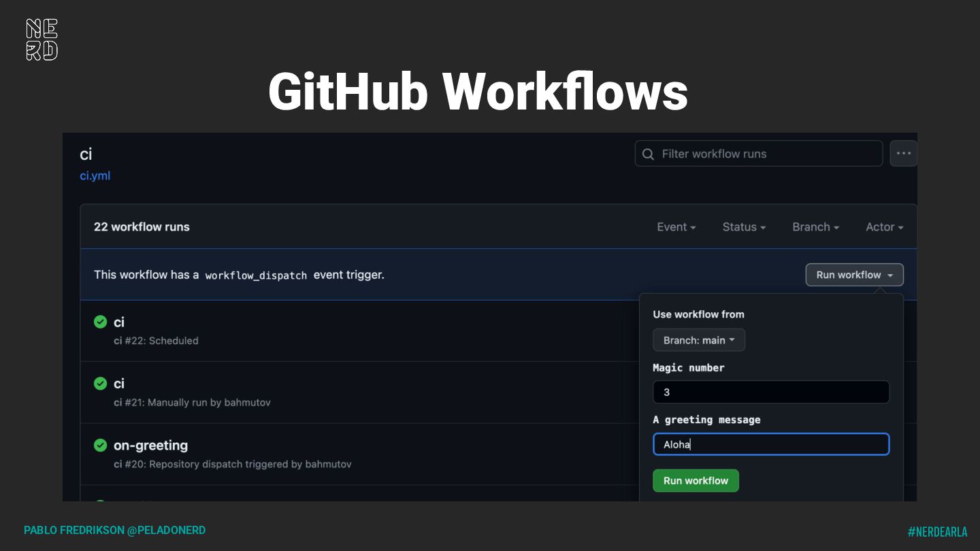Open the three-dots options menu
The width and height of the screenshot is (980, 551).
[x=903, y=154]
